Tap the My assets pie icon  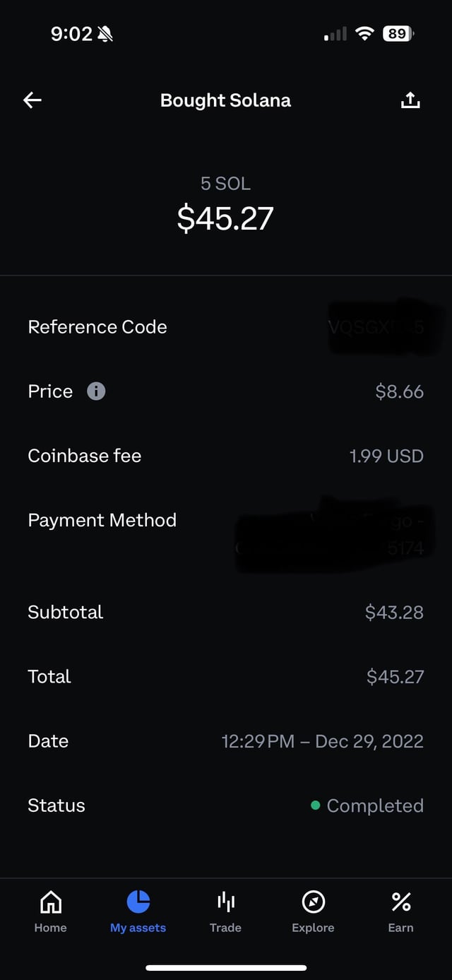coord(138,902)
